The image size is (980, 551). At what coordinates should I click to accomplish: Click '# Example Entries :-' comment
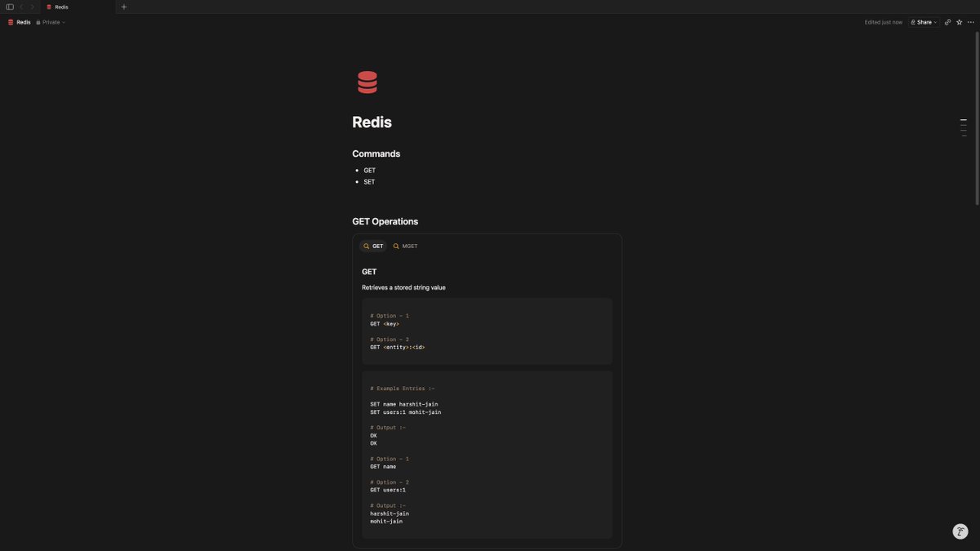403,389
